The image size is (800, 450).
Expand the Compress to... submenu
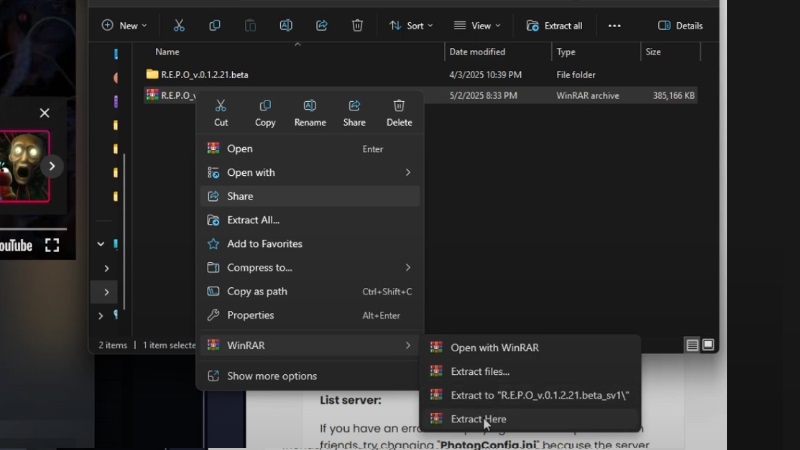310,267
